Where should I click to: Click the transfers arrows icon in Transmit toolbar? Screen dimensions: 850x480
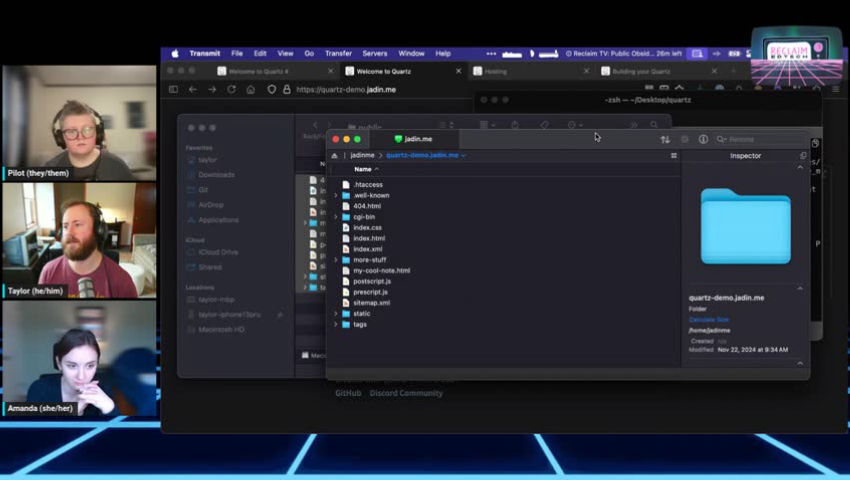tap(665, 139)
